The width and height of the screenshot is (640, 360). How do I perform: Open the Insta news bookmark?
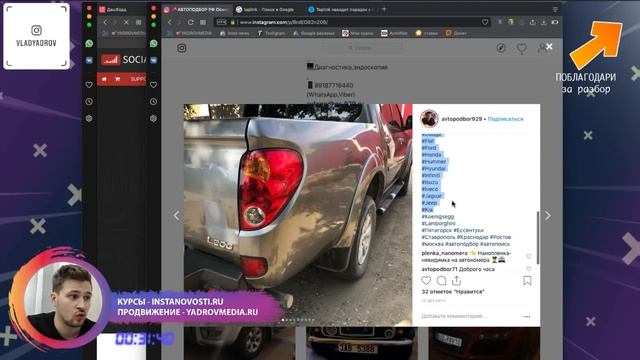click(234, 33)
